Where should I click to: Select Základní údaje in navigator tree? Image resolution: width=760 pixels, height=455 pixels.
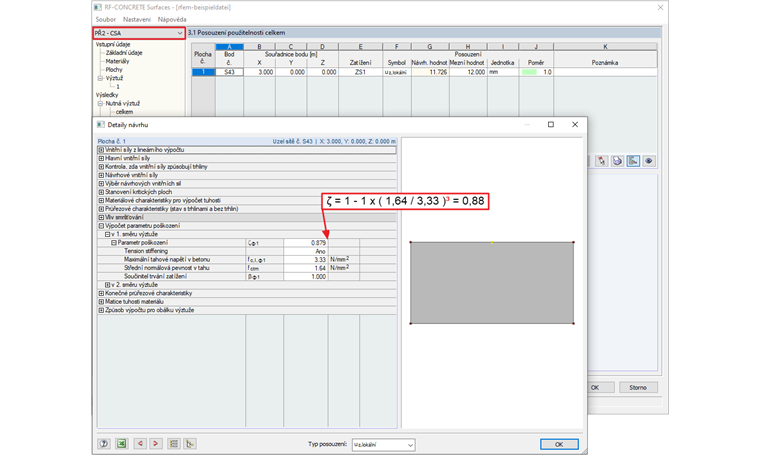pos(124,53)
